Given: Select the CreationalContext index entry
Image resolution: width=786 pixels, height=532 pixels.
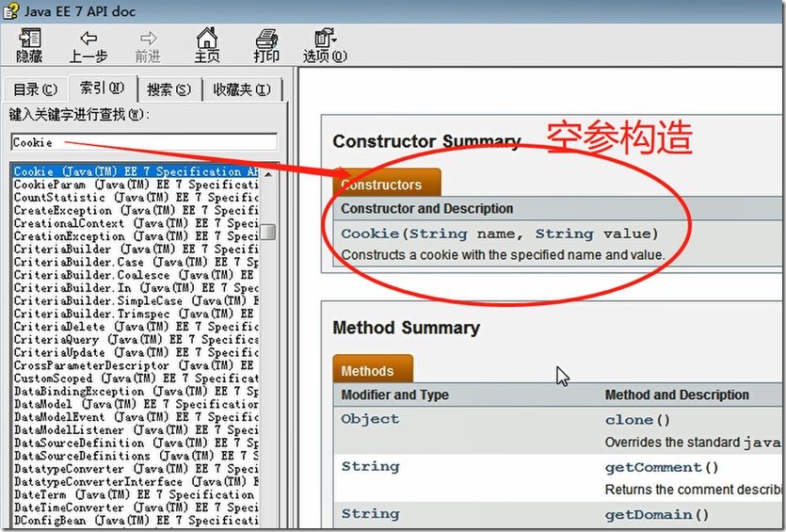Looking at the screenshot, I should click(136, 224).
